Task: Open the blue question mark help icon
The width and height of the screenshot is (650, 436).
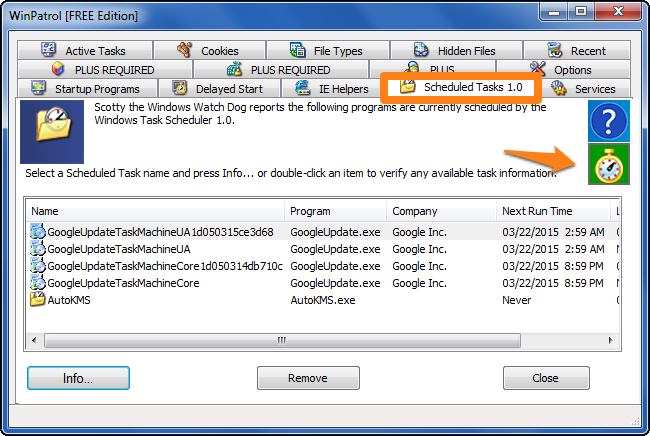Action: [x=609, y=121]
